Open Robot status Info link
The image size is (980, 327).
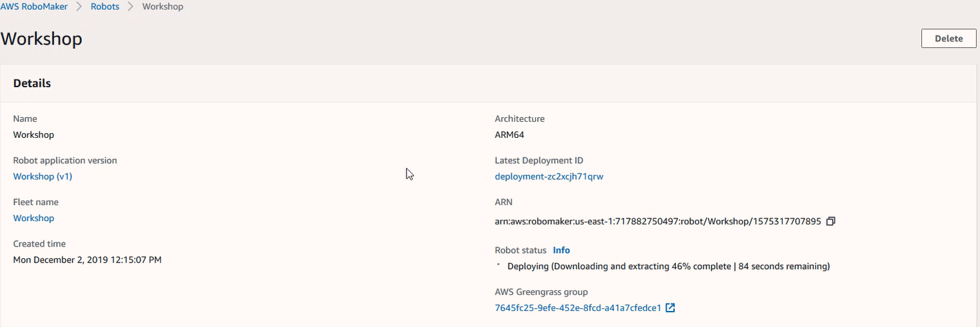coord(561,250)
